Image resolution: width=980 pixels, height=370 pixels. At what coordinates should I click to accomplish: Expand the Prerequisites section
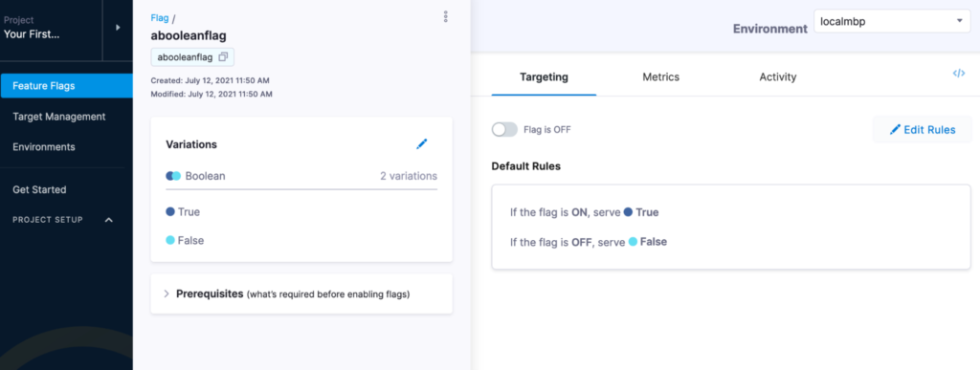[167, 294]
